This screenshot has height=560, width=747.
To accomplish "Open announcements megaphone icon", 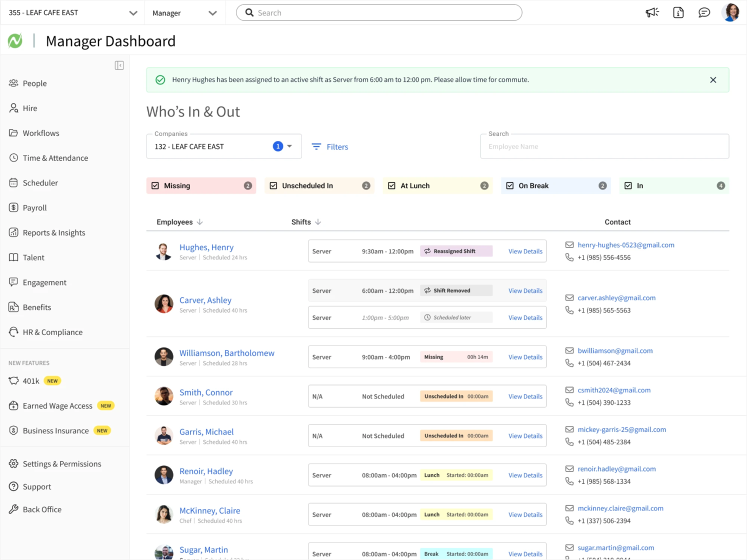I will [652, 12].
